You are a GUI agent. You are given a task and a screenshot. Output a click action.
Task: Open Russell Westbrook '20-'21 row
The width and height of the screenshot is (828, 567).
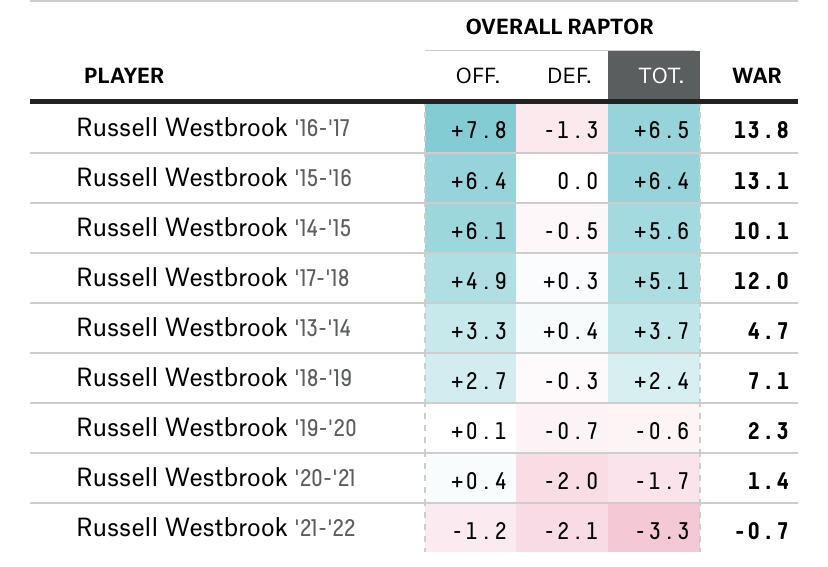216,478
